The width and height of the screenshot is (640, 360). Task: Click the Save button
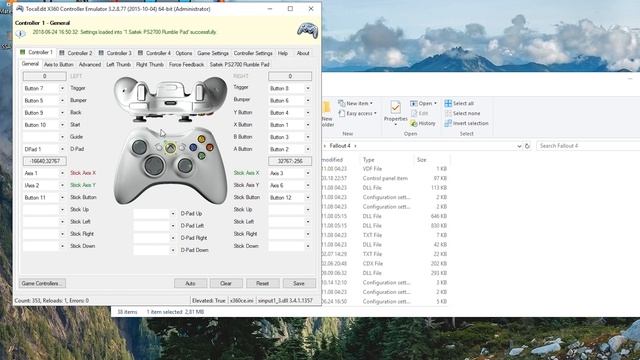(299, 283)
